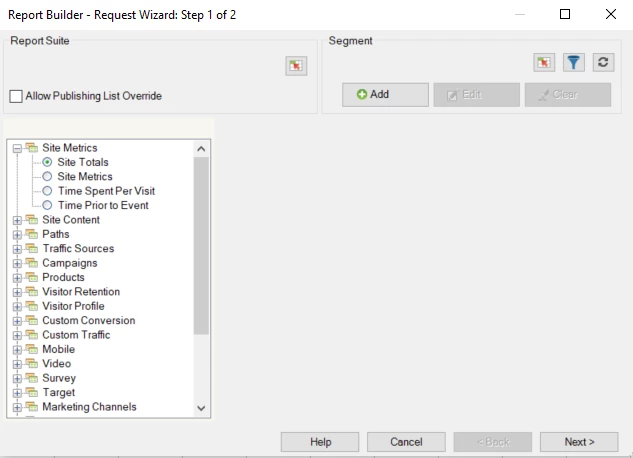Click the Custom Conversion folder icon
This screenshot has width=633, height=458.
31,320
